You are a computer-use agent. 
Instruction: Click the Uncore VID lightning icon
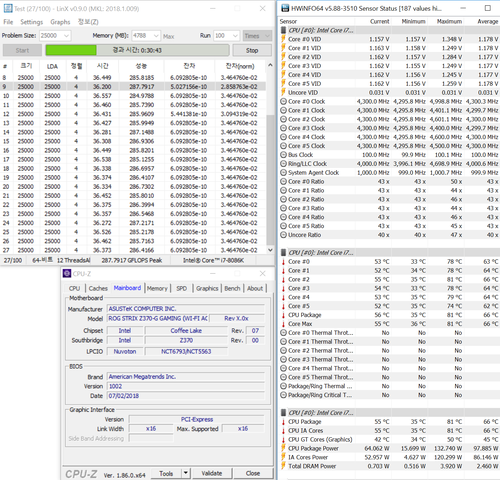(283, 92)
